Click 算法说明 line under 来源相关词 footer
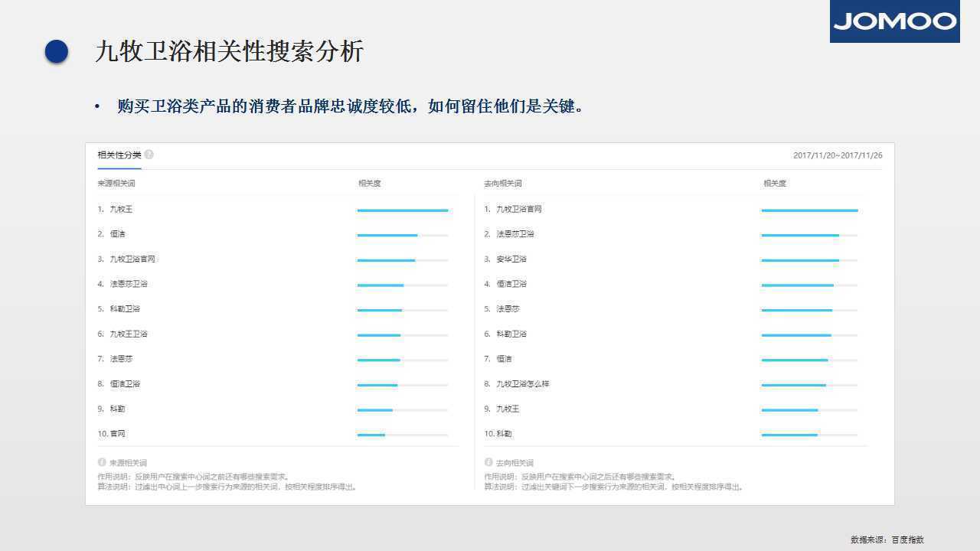The image size is (980, 551). pos(227,487)
